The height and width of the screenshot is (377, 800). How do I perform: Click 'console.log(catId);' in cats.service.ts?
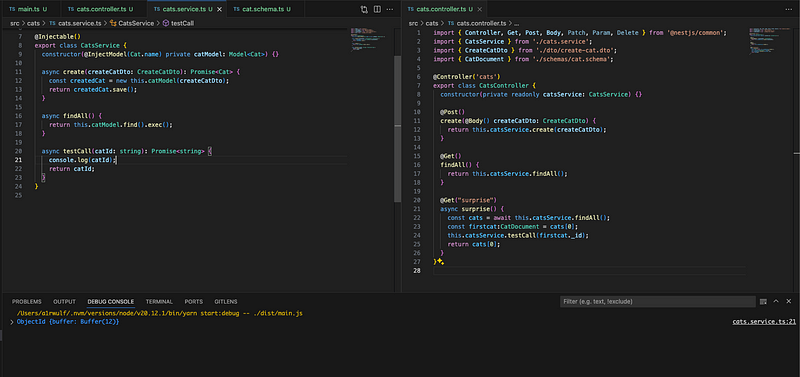pos(83,160)
